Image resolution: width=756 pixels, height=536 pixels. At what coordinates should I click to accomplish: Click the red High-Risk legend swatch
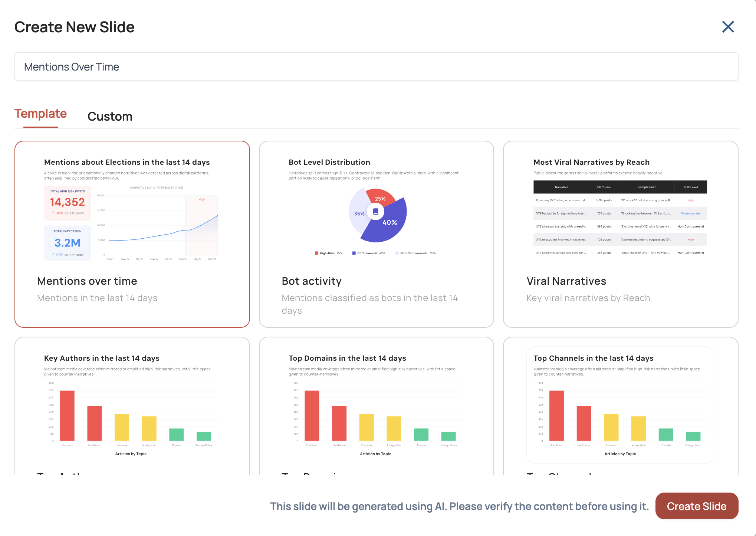(316, 253)
